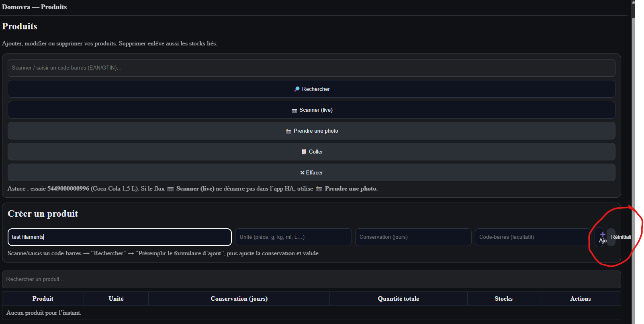Click the Stocks column header

(503, 299)
